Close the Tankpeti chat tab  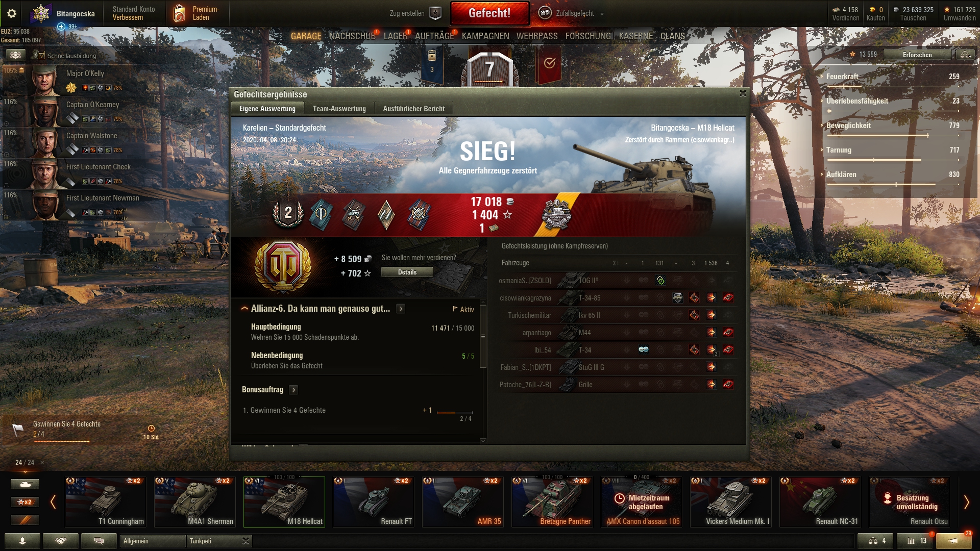click(246, 541)
